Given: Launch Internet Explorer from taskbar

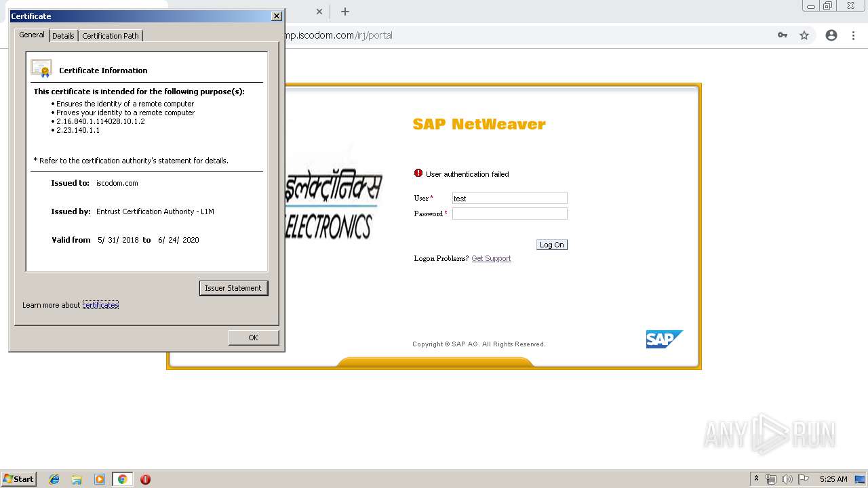Looking at the screenshot, I should click(x=54, y=479).
